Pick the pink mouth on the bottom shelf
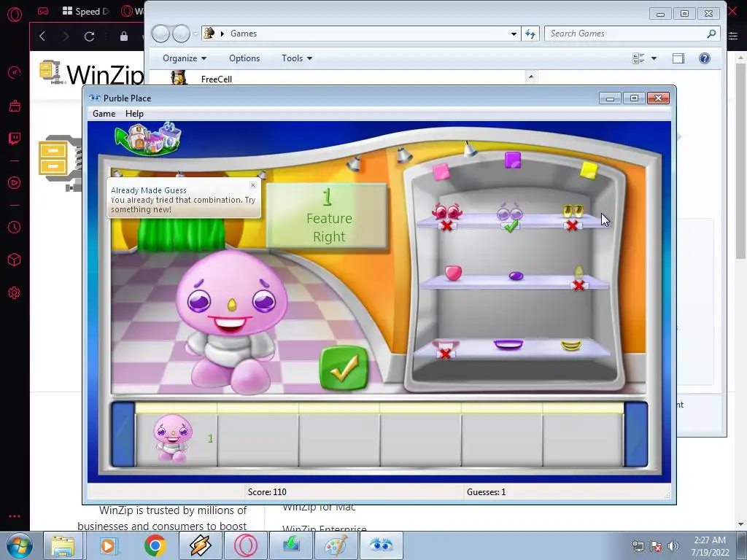Screen dimensions: 747x560 click(446, 345)
